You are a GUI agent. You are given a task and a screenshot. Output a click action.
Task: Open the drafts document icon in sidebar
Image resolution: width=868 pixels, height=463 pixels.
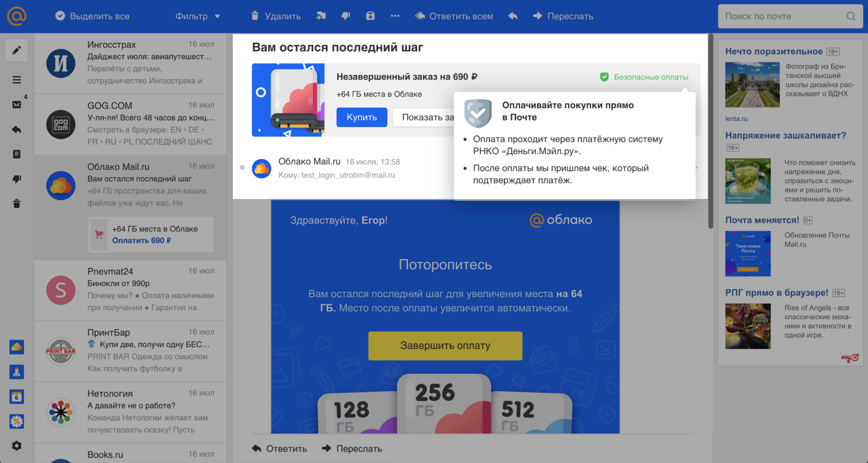(x=16, y=154)
